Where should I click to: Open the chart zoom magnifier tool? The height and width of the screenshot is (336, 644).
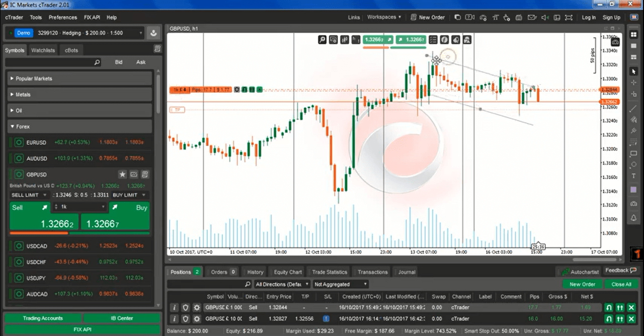tap(322, 40)
